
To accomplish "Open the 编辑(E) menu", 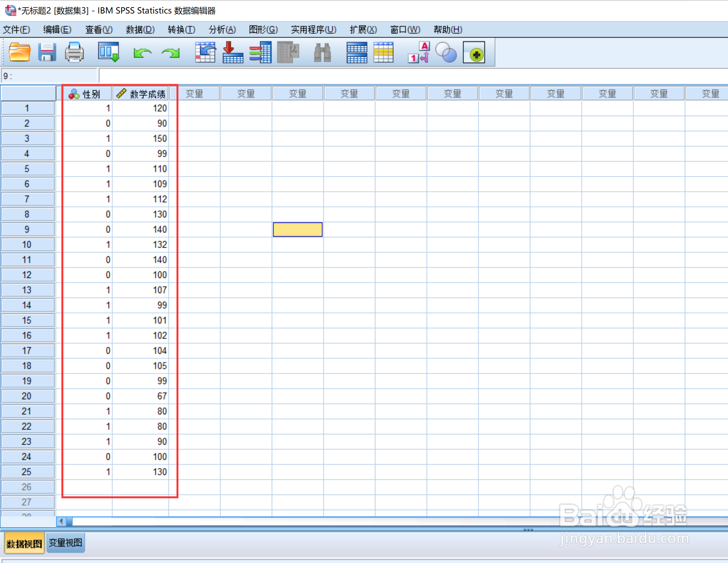I will 57,30.
